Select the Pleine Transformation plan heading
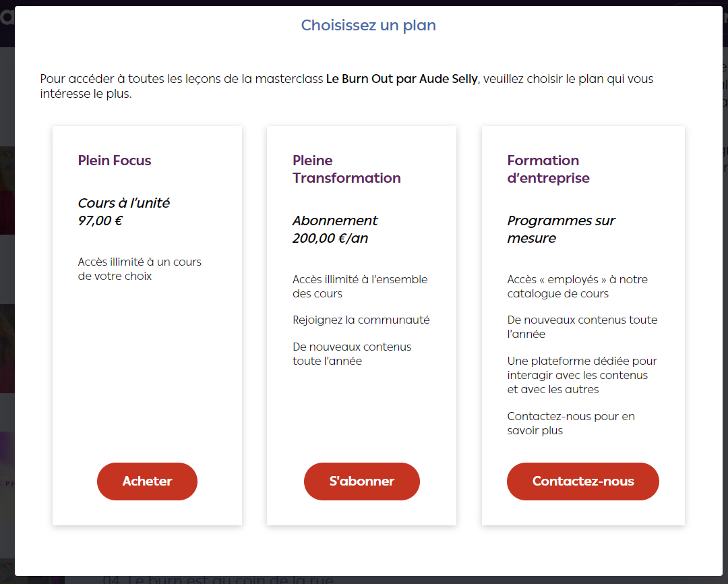Image resolution: width=728 pixels, height=584 pixels. pos(346,169)
